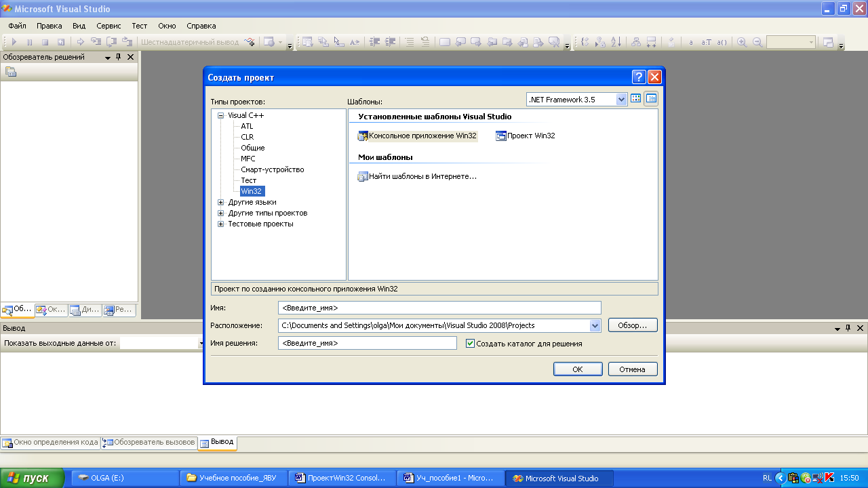The image size is (868, 488).
Task: Click the Break All pause icon
Action: coord(29,42)
